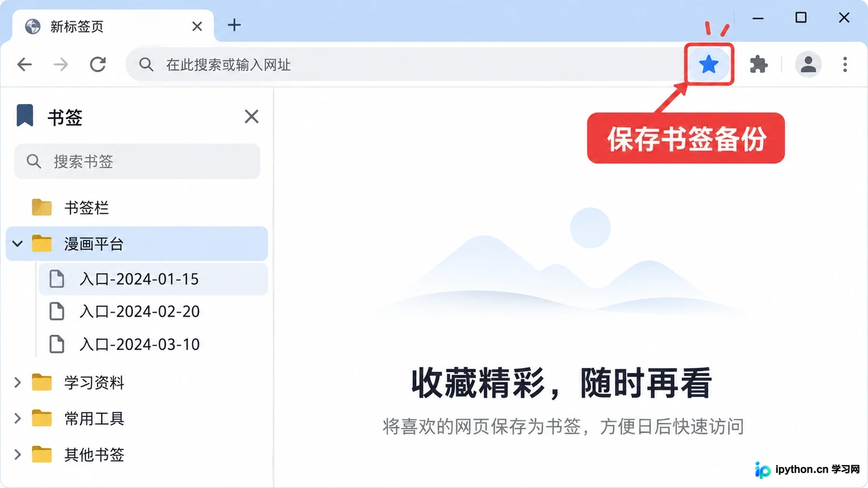Open bookmark 入口-2024-01-15
The width and height of the screenshot is (868, 488).
153,279
